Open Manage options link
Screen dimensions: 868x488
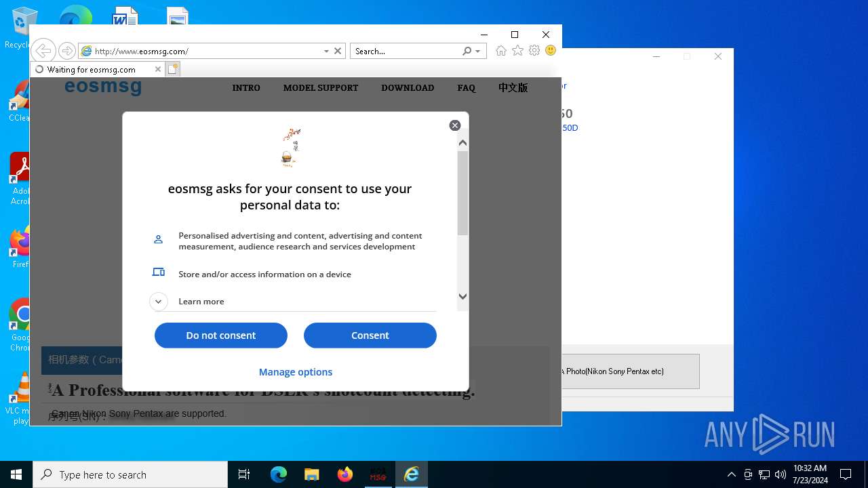[x=296, y=372]
